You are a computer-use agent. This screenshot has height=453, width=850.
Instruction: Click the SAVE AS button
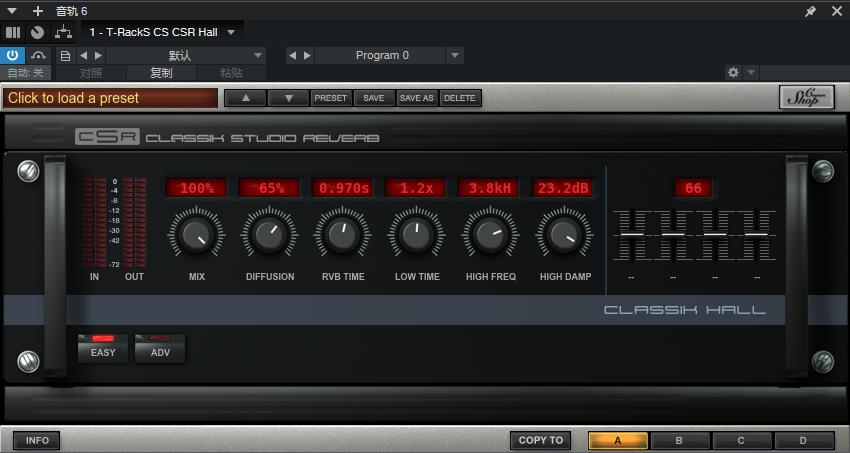point(417,98)
